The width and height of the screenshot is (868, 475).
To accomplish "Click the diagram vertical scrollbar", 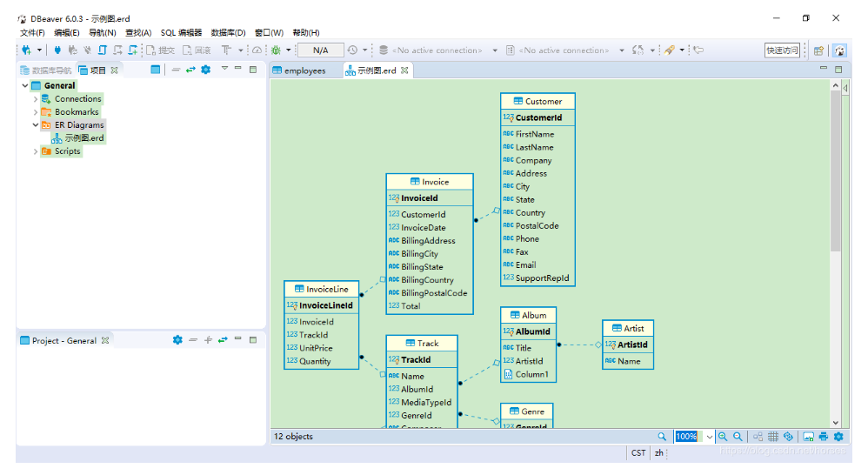I will tap(836, 174).
